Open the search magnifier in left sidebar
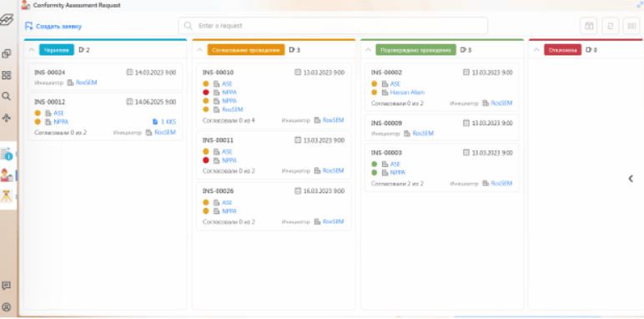644x319 pixels. pos(6,96)
